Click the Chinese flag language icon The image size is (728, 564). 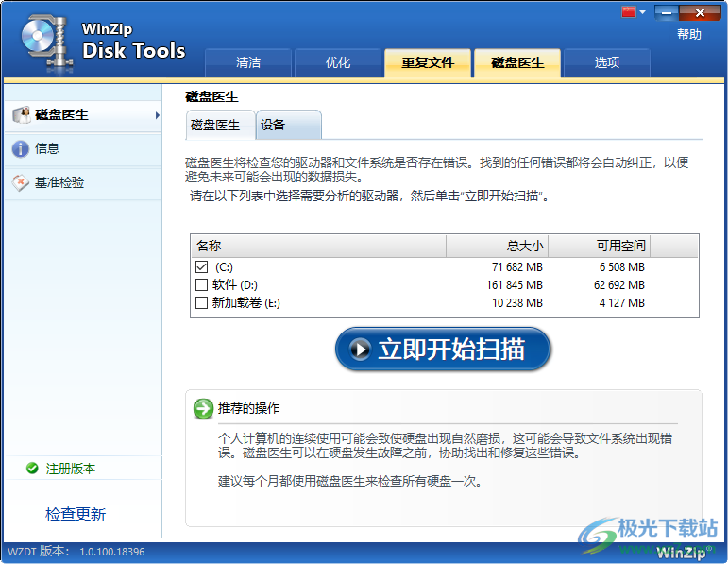628,11
